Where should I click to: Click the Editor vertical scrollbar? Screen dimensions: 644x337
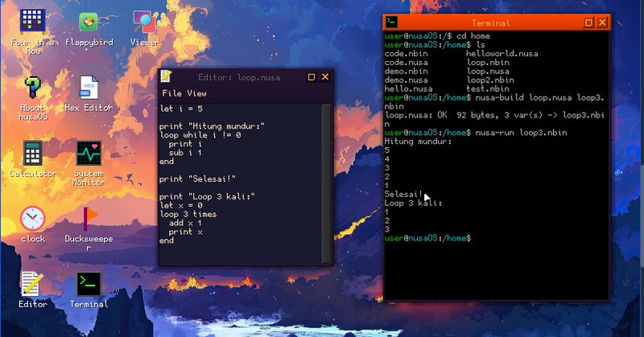tap(327, 183)
